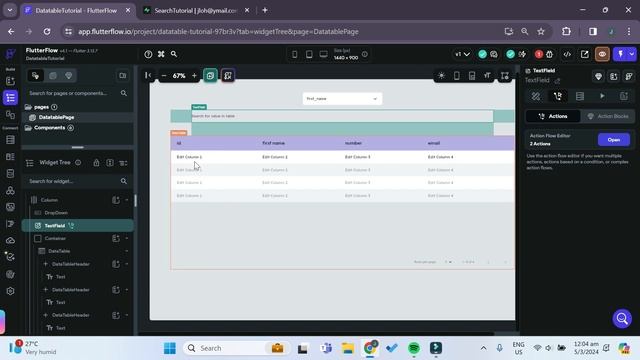Open the Firestore database icon in the left sidebar

(10, 140)
